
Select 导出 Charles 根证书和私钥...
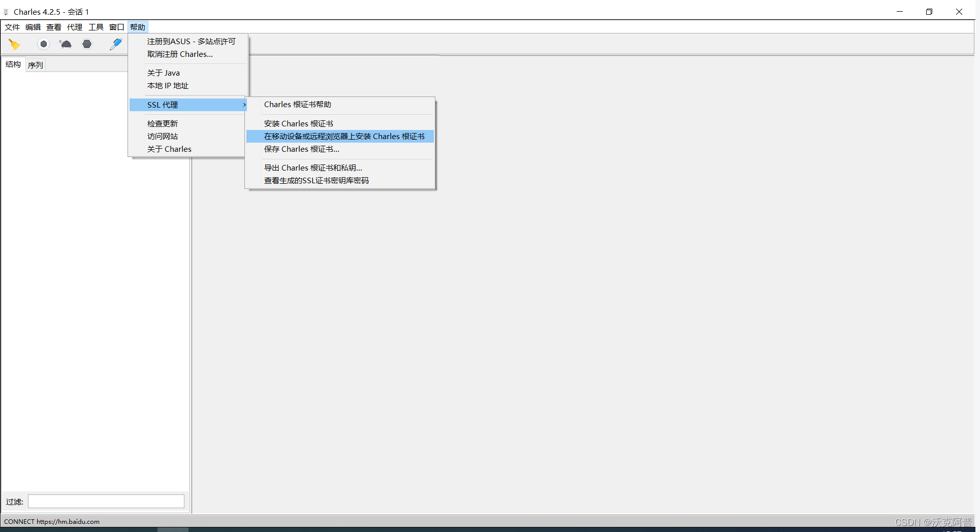coord(340,168)
